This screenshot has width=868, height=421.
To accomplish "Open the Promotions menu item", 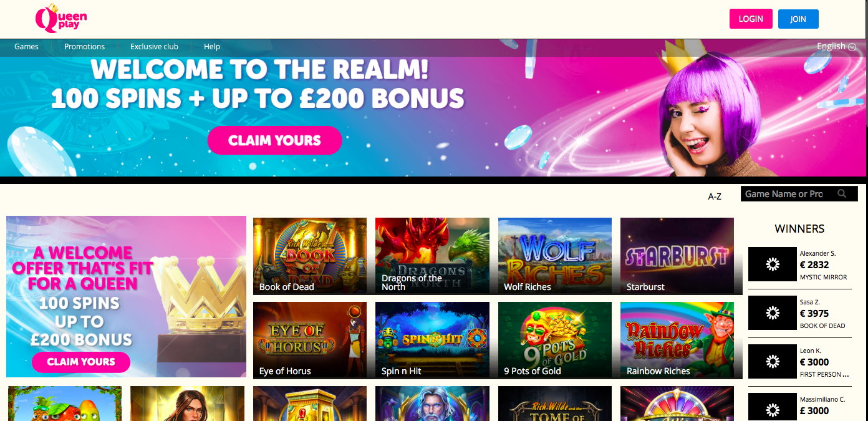I will (x=84, y=46).
